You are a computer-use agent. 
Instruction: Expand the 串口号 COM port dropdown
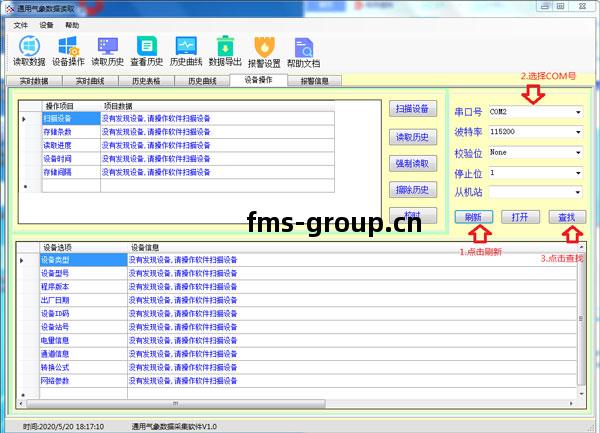point(578,111)
